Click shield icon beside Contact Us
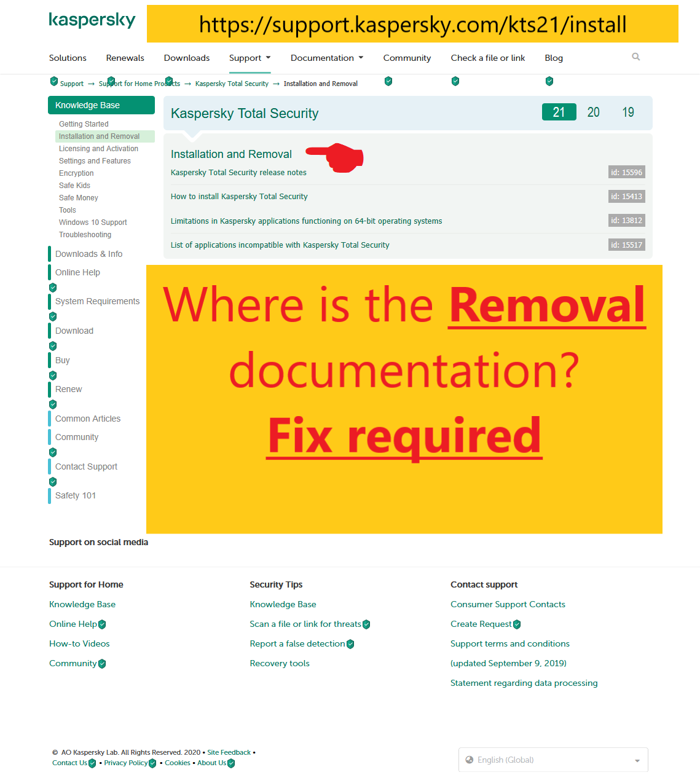 click(92, 763)
